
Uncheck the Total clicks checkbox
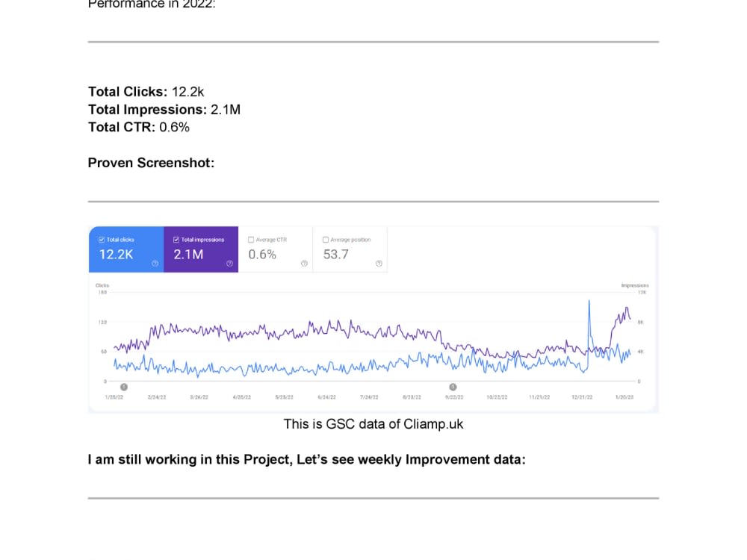[x=102, y=240]
